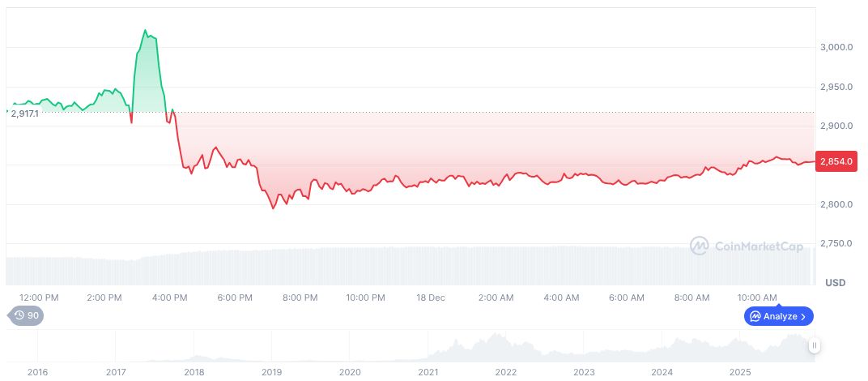Viewport: 868px width, 381px height.
Task: Click the 12:00 PM time axis label
Action: tap(39, 298)
